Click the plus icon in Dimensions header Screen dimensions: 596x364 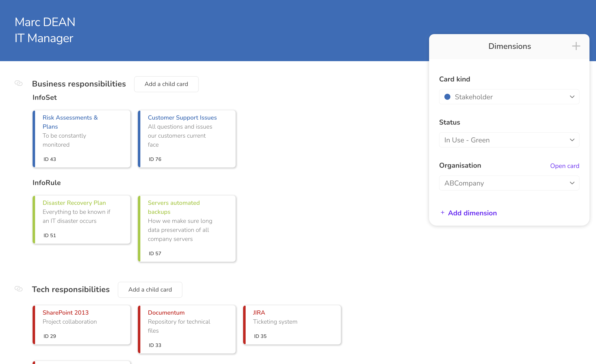[x=576, y=46]
